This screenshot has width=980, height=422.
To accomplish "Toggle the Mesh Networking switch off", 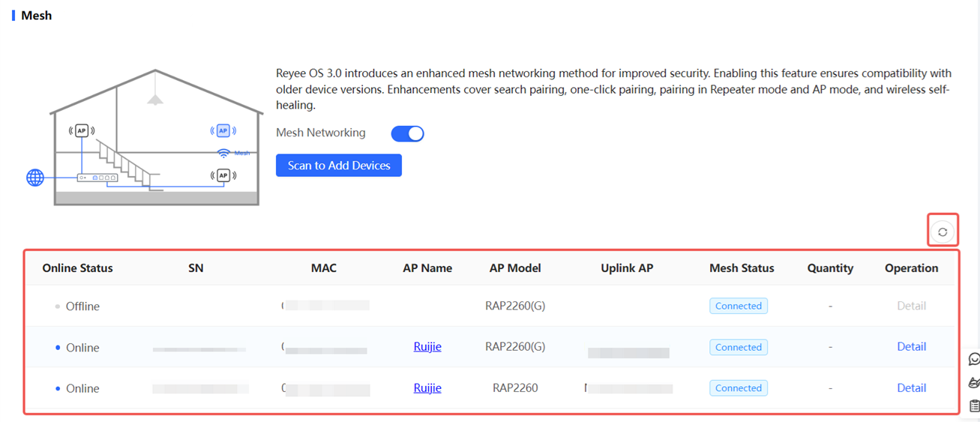I will [407, 133].
